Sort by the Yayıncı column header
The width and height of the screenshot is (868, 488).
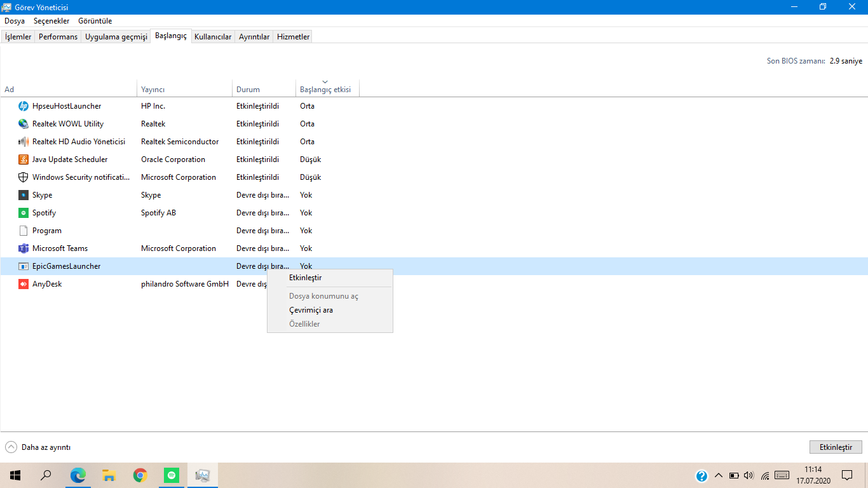(185, 88)
